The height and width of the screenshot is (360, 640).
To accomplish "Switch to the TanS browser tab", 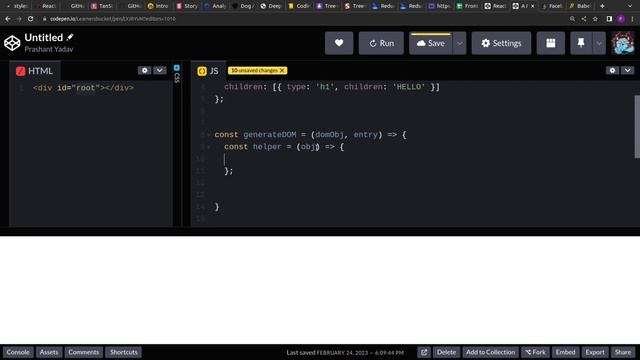I will coord(102,6).
